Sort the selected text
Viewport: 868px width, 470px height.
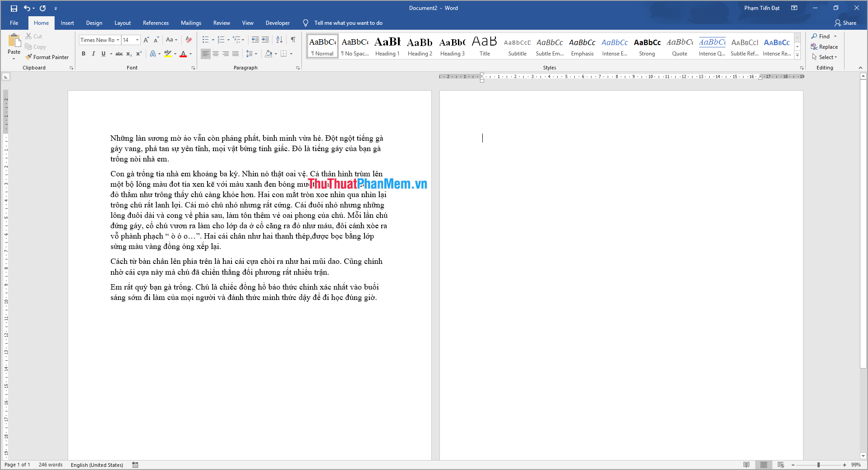point(279,40)
